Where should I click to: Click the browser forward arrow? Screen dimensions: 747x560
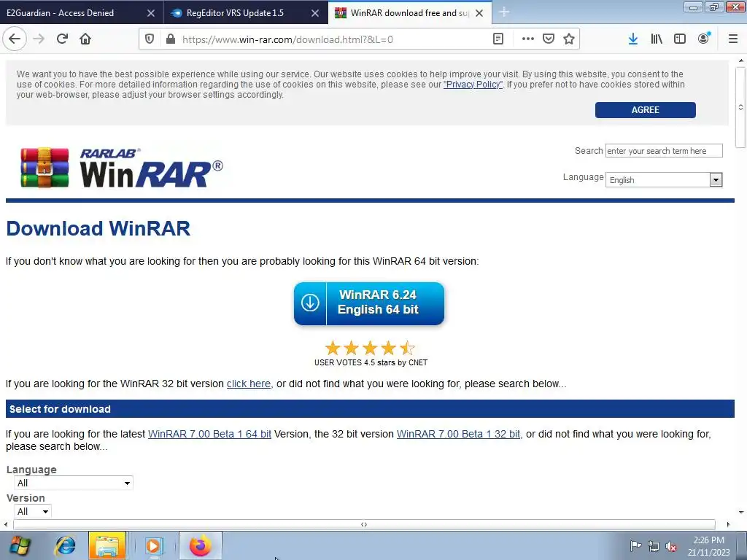(x=39, y=39)
